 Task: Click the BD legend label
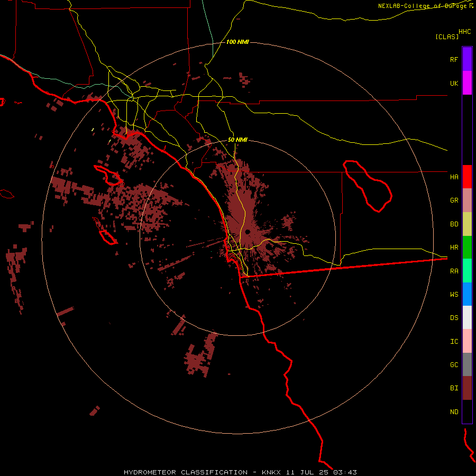point(454,224)
